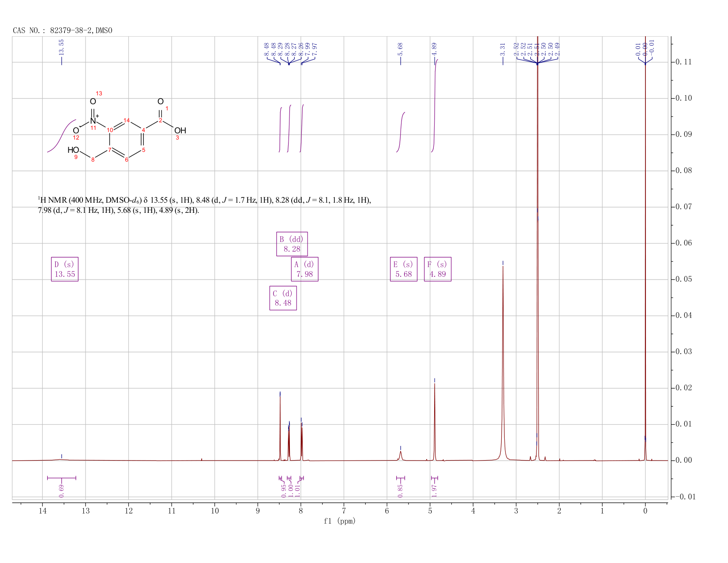728x563 pixels.
Task: Select the multiplet box A (d) 7.98
Action: (x=305, y=269)
